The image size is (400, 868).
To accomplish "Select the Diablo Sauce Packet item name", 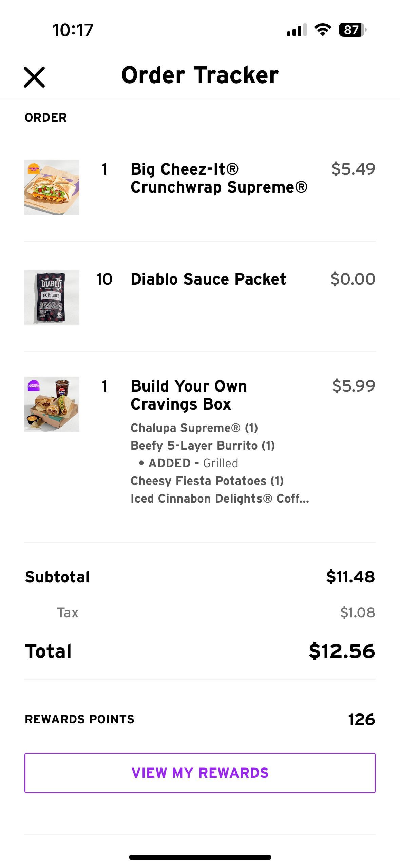I will click(208, 279).
